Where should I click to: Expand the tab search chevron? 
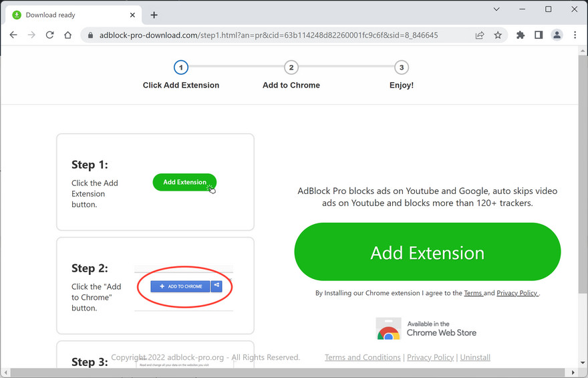point(496,9)
